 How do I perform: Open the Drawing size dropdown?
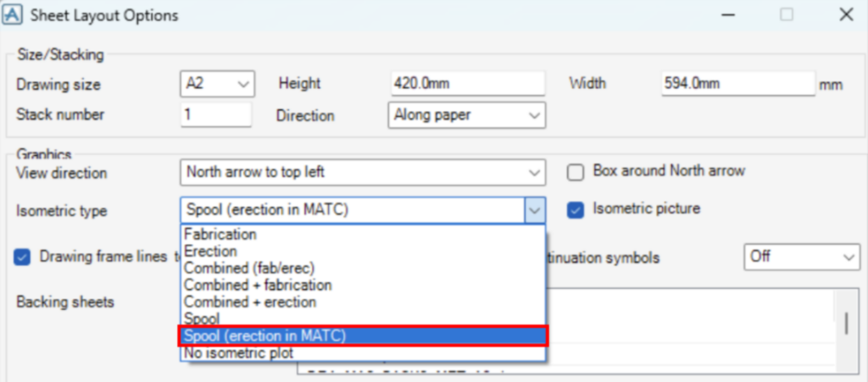click(x=217, y=84)
